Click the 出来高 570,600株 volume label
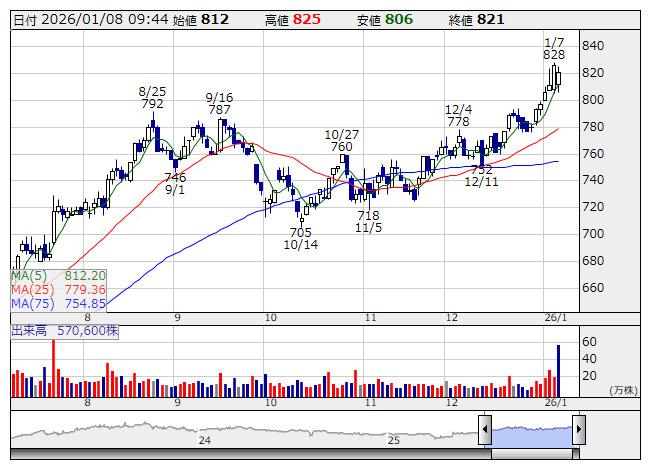Image resolution: width=653 pixels, height=470 pixels. click(65, 331)
